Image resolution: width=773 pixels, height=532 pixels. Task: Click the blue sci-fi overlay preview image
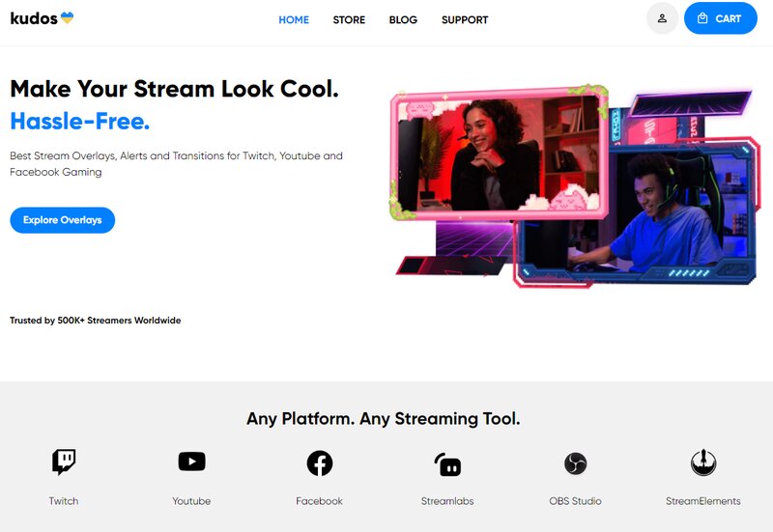pyautogui.click(x=636, y=214)
